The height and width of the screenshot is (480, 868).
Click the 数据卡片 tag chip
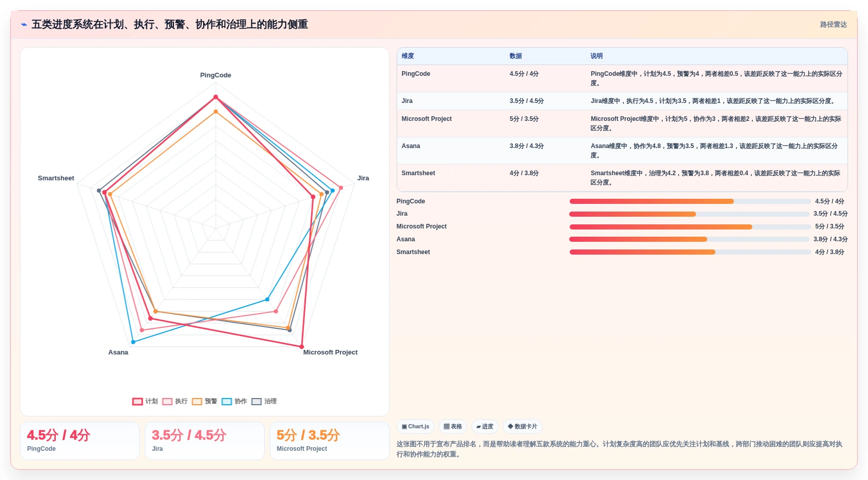[x=523, y=426]
